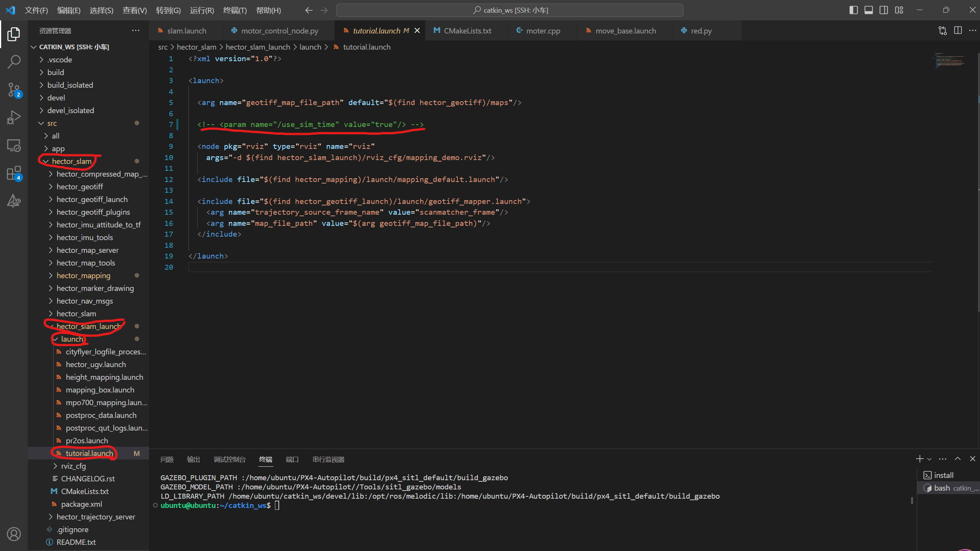Open the Search view in activity bar
The height and width of the screenshot is (551, 980).
tap(14, 62)
